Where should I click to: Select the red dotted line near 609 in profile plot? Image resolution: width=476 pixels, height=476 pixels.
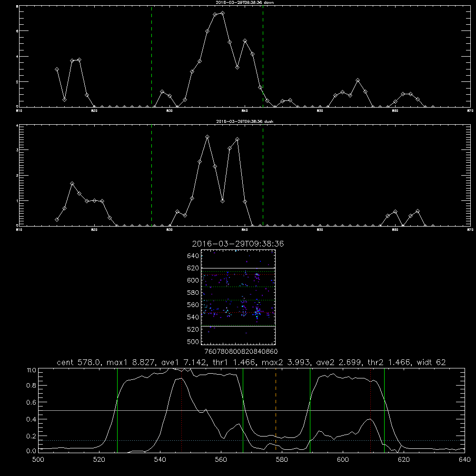point(371,410)
